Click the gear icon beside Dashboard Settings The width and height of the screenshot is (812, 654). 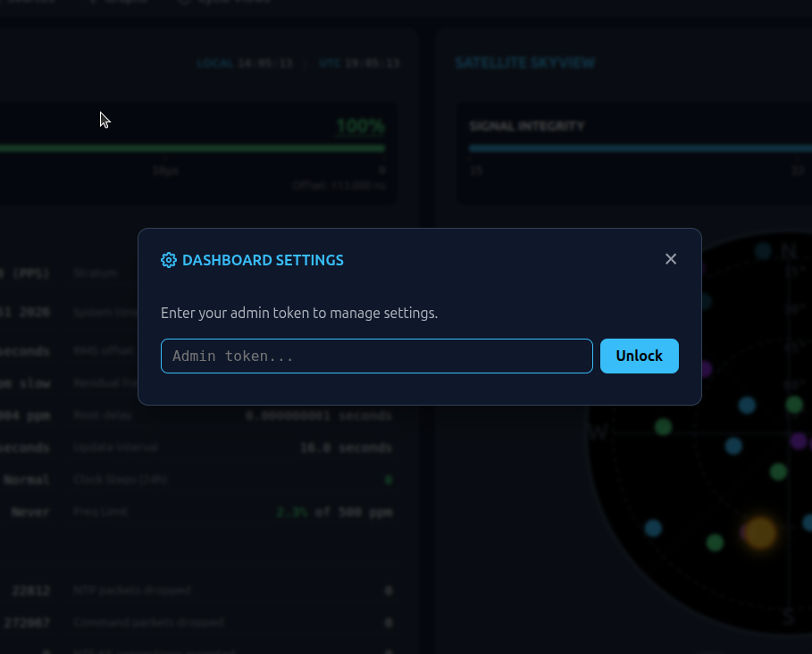point(169,260)
